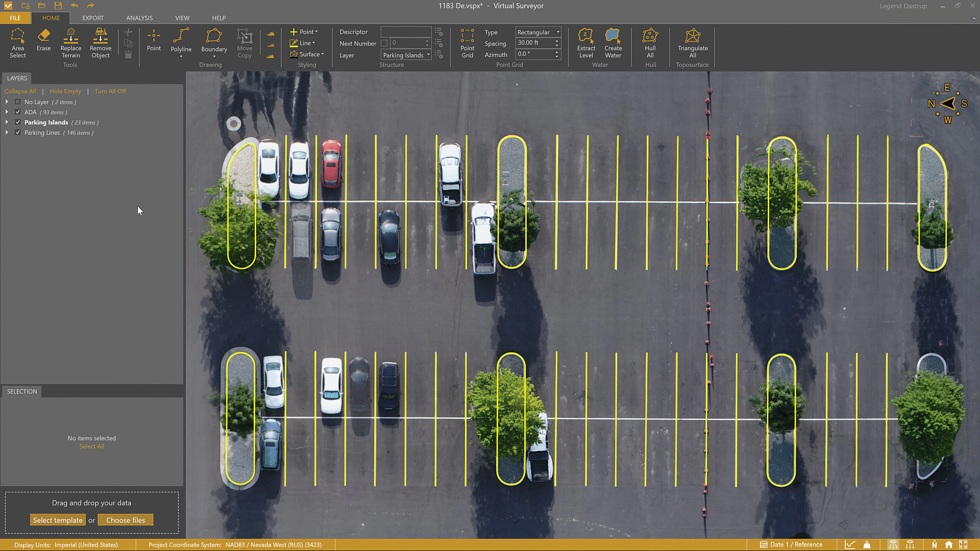Choose the Remove Object tool
The height and width of the screenshot is (551, 980).
point(101,43)
